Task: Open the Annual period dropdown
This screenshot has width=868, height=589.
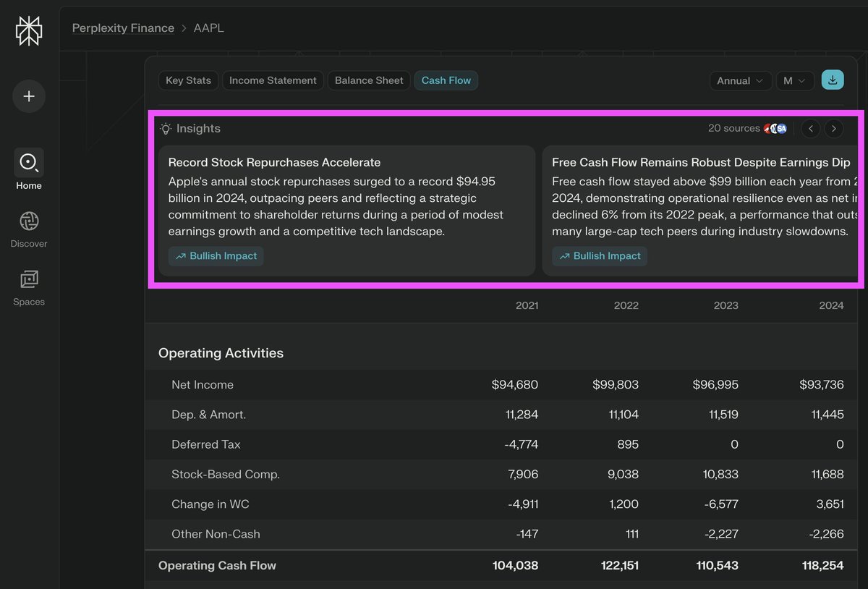Action: pyautogui.click(x=740, y=80)
